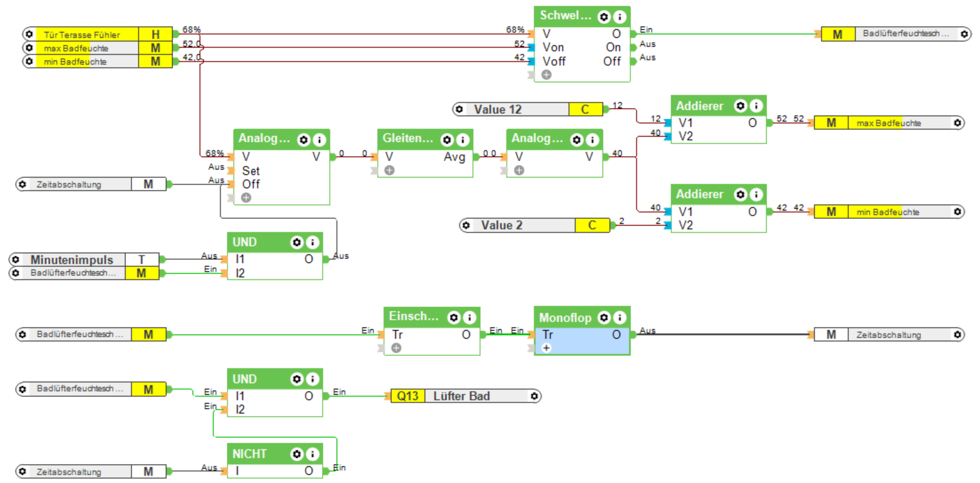Select the Value 12 constant block
The image size is (980, 483).
[528, 109]
